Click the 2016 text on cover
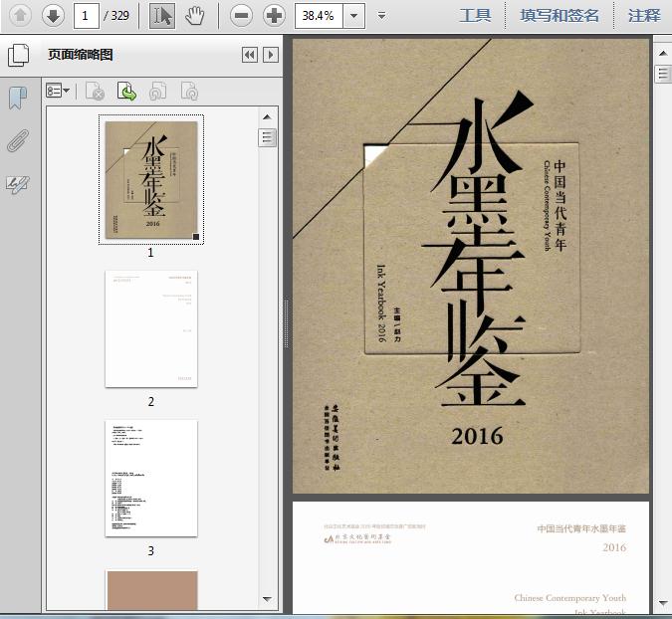 pyautogui.click(x=477, y=436)
